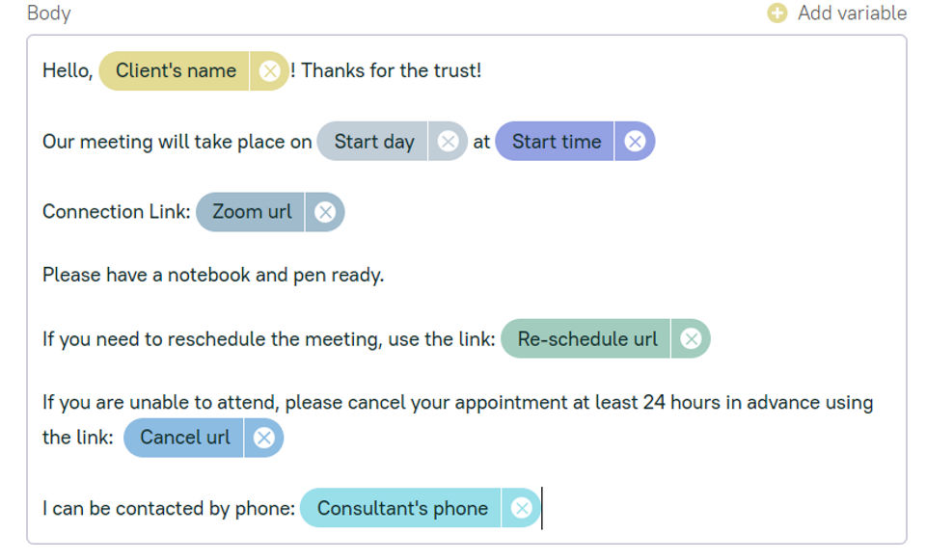Click the Start time chip label
Viewport: 926px width, 560px height.
click(x=557, y=142)
